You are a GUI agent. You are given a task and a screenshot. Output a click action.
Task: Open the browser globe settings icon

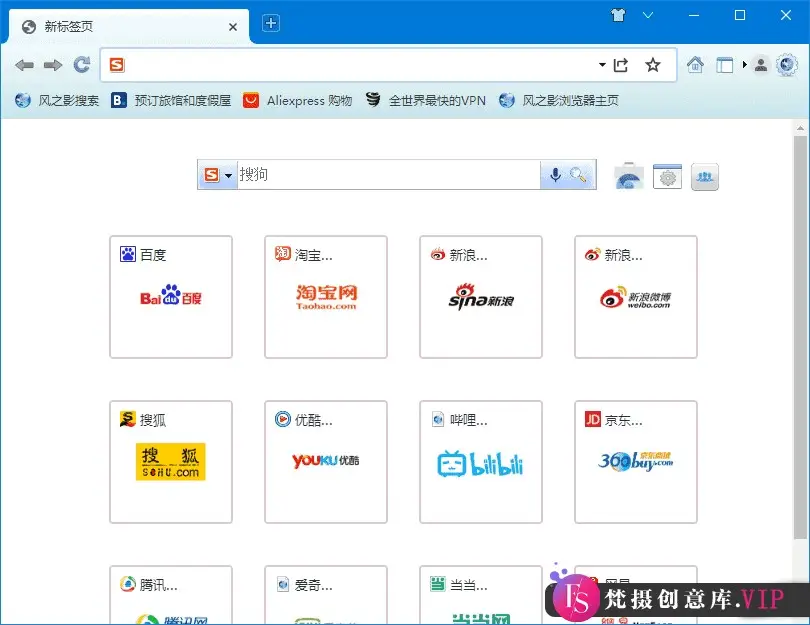787,65
